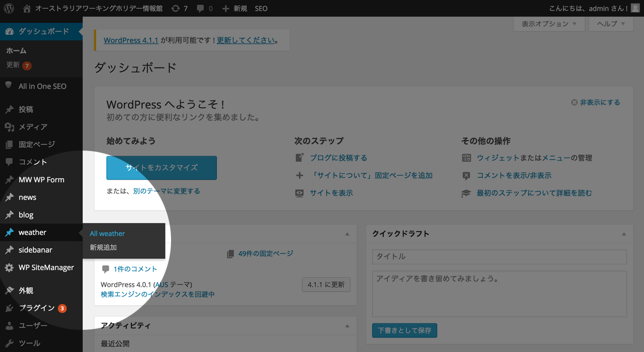
Task: Click the plus icon for new content
Action: 225,9
